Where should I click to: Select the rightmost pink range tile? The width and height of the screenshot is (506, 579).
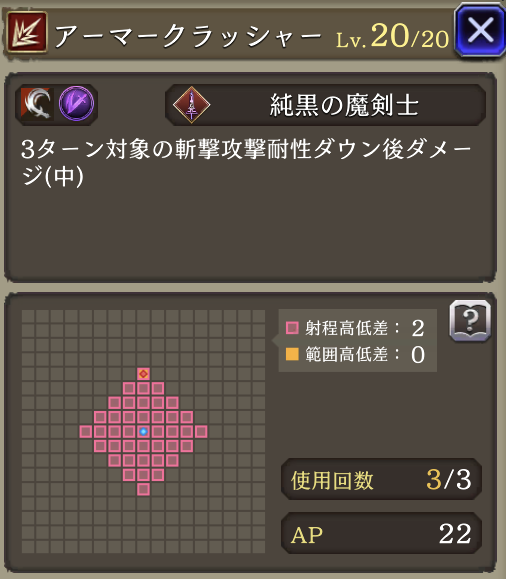pyautogui.click(x=201, y=431)
